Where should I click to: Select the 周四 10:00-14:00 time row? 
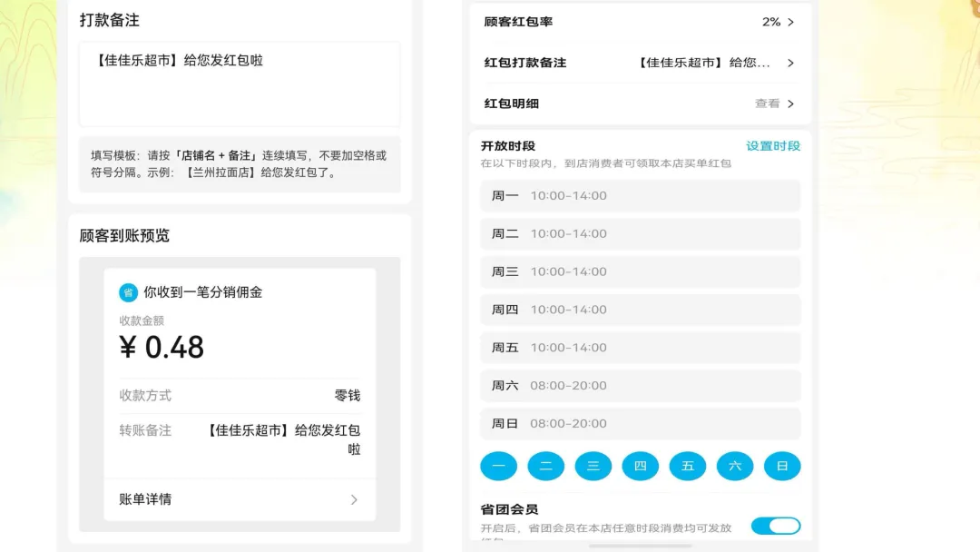(640, 310)
